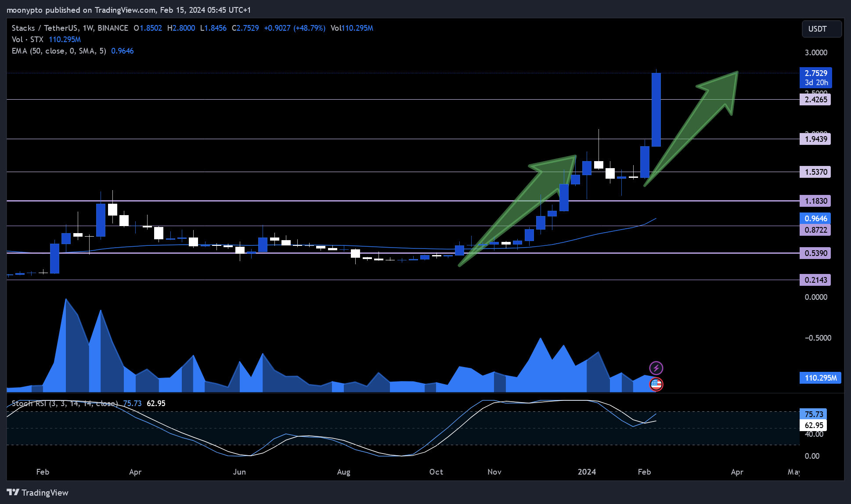Click the TradingView logo at bottom left
Screen dimensions: 851x504
coord(38,493)
